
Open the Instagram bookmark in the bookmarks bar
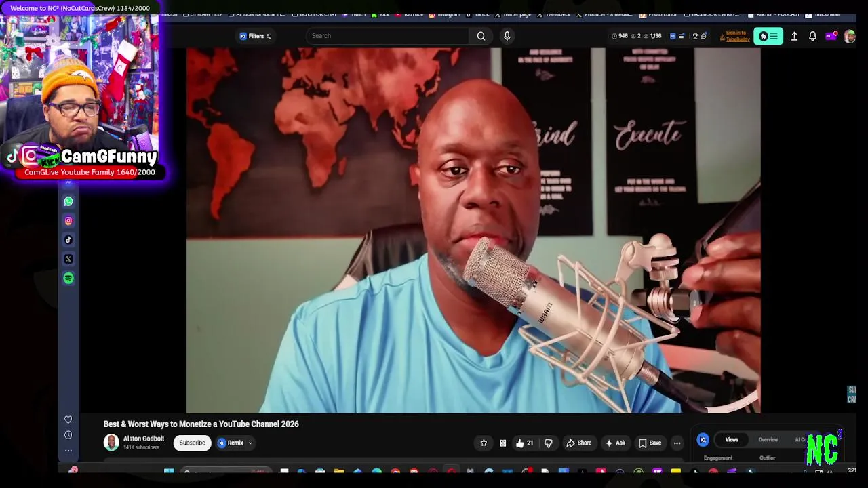(445, 14)
